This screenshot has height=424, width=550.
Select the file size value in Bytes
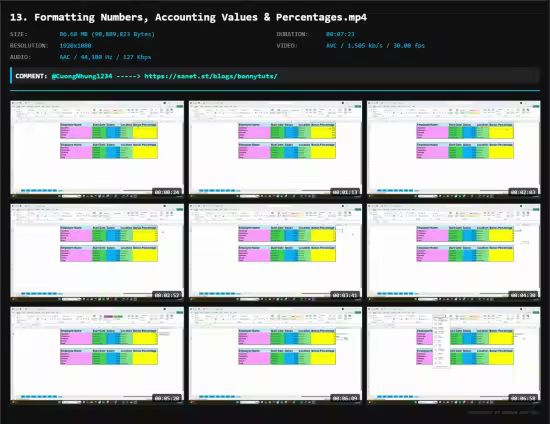click(x=107, y=34)
